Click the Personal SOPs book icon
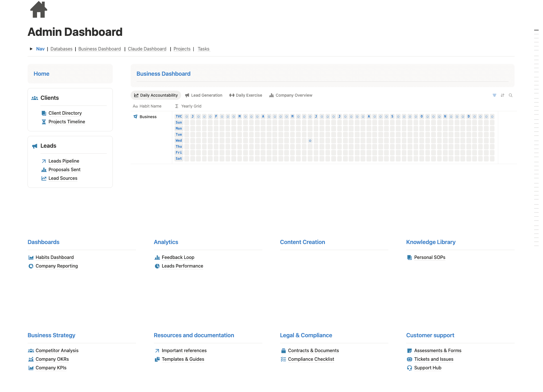The image size is (543, 392). click(x=410, y=257)
